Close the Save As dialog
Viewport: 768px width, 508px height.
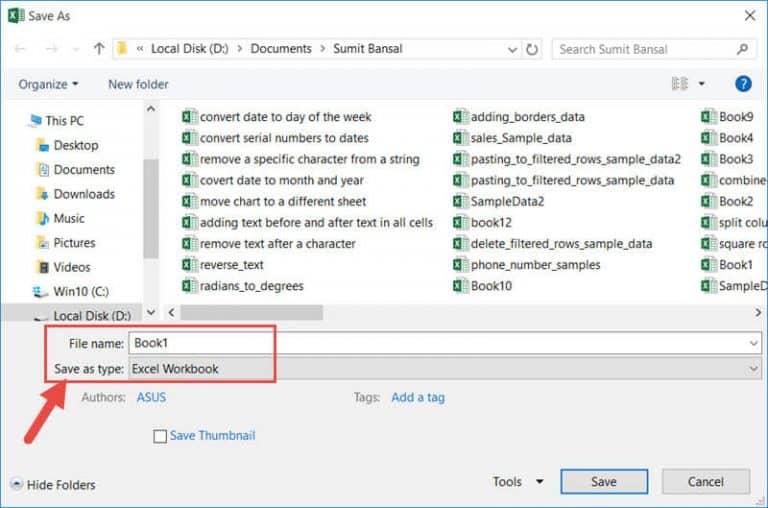[x=750, y=16]
